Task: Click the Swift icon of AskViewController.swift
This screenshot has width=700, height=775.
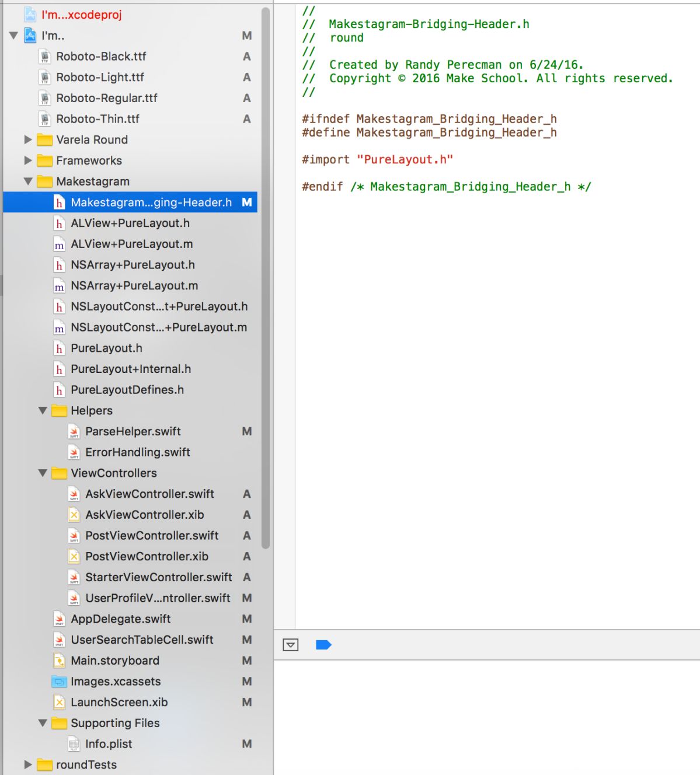Action: 74,494
